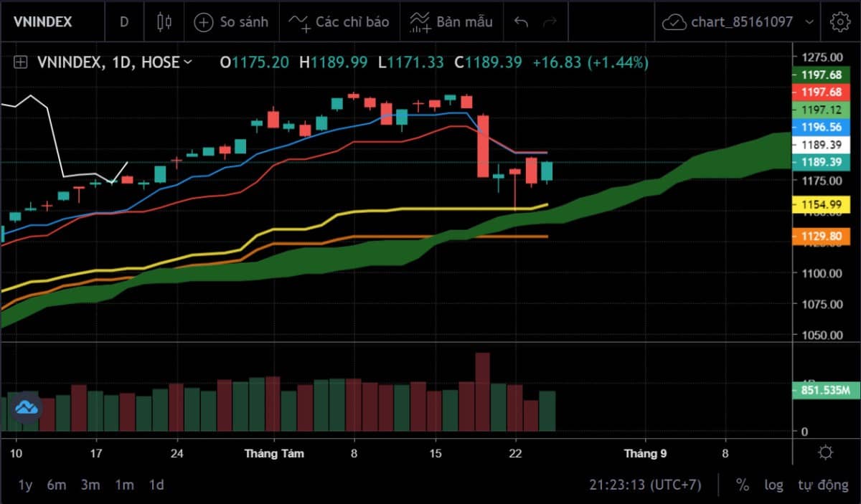Click the cloud save icon beside chart_85161097

point(674,22)
